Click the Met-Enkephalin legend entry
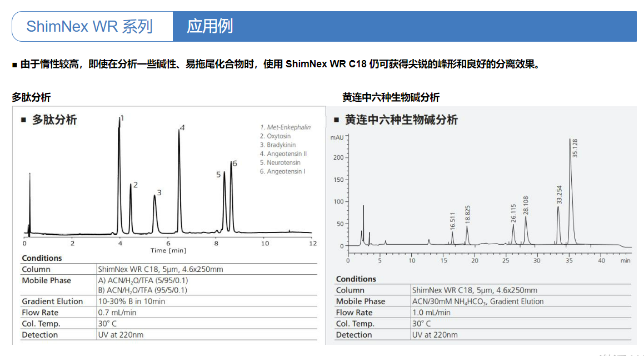This screenshot has width=644, height=356. click(x=286, y=127)
